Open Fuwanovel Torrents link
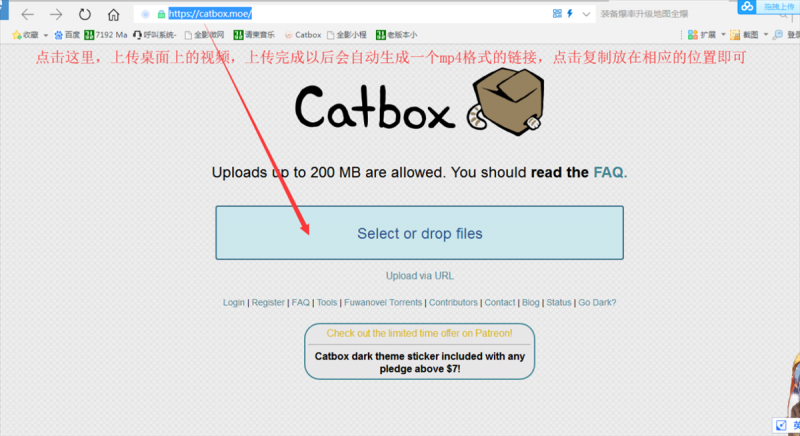The image size is (800, 436). pyautogui.click(x=383, y=302)
